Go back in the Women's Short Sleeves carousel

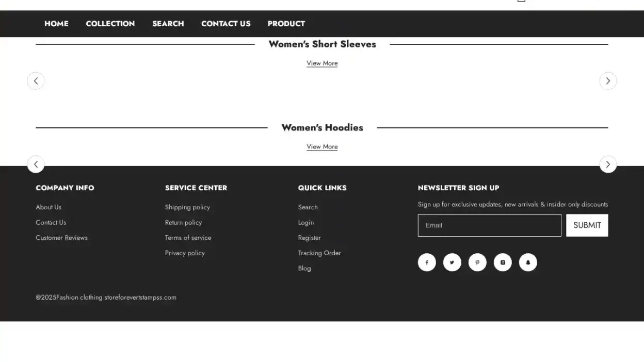pos(36,80)
